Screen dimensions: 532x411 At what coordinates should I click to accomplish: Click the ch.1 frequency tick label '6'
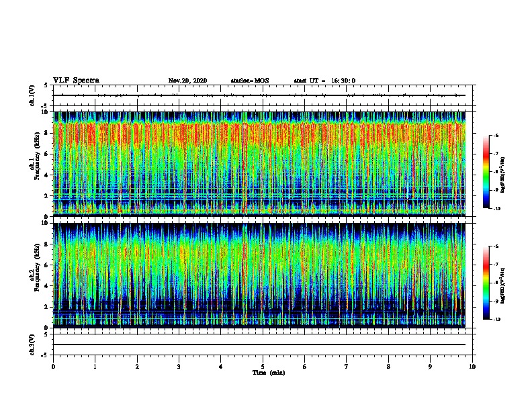[47, 154]
